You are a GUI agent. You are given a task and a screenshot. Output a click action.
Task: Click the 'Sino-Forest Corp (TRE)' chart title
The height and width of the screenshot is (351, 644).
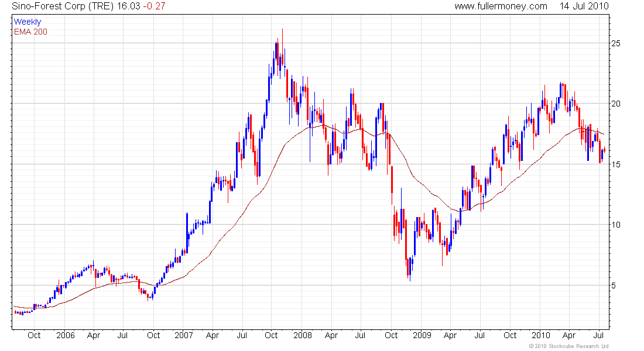pos(63,6)
